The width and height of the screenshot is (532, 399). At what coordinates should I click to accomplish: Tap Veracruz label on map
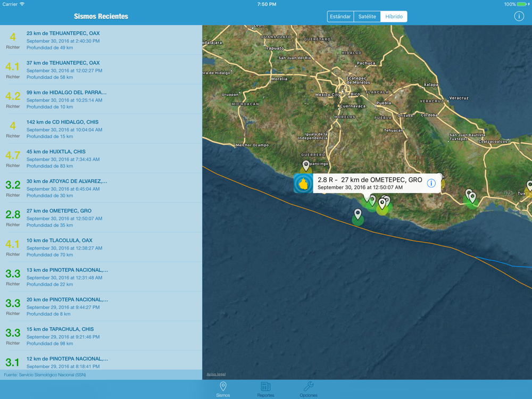[x=459, y=98]
